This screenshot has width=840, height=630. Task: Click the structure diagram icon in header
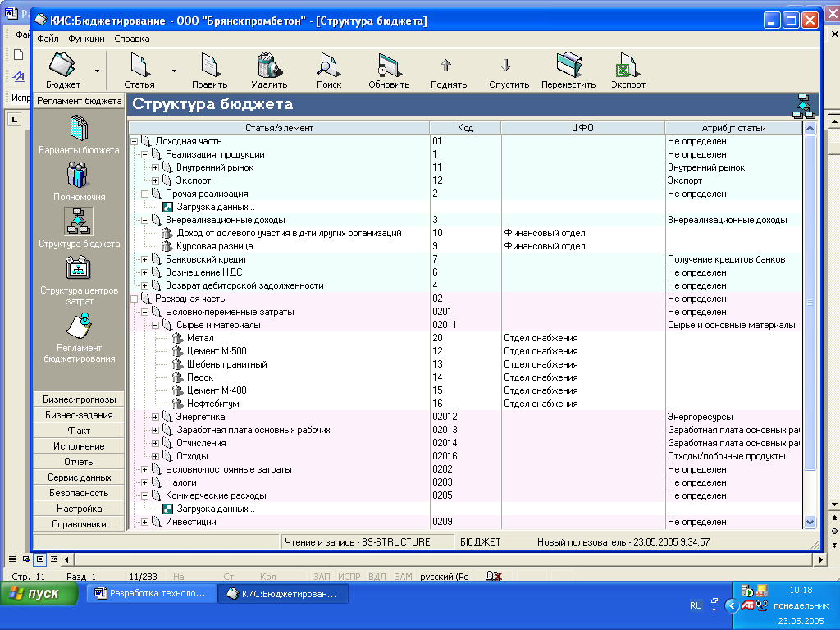point(804,106)
